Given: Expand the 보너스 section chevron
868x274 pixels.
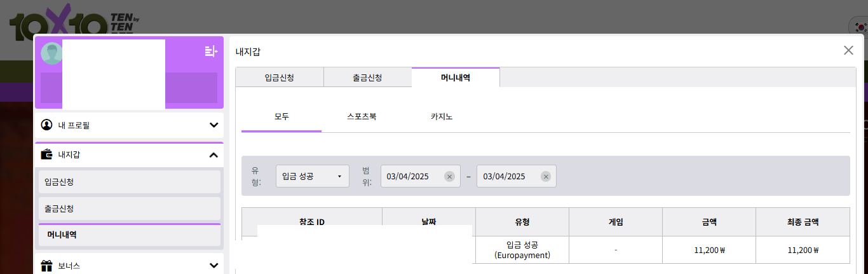Looking at the screenshot, I should (214, 266).
